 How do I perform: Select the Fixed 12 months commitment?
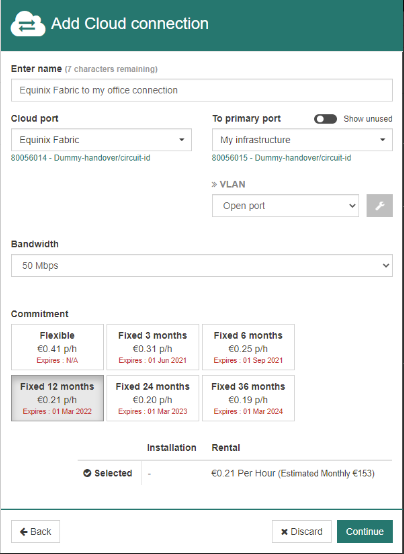[x=57, y=398]
